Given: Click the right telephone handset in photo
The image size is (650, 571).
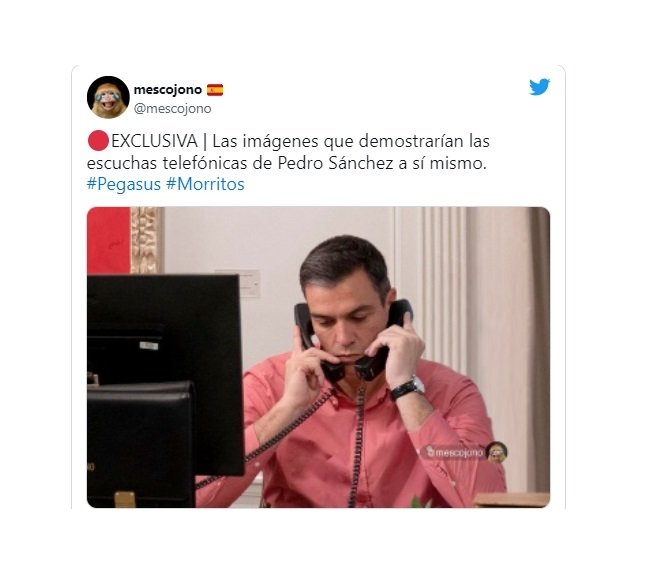Looking at the screenshot, I should (x=383, y=338).
